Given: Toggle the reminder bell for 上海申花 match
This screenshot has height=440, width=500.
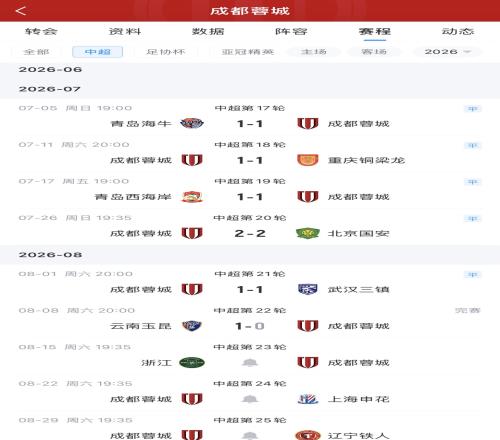Looking at the screenshot, I should tap(250, 399).
